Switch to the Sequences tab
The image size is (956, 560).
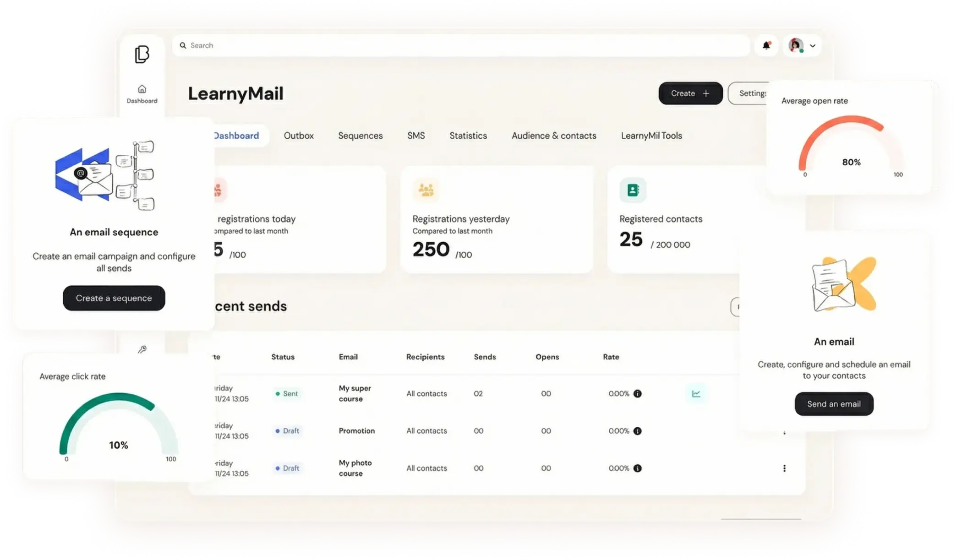[360, 136]
